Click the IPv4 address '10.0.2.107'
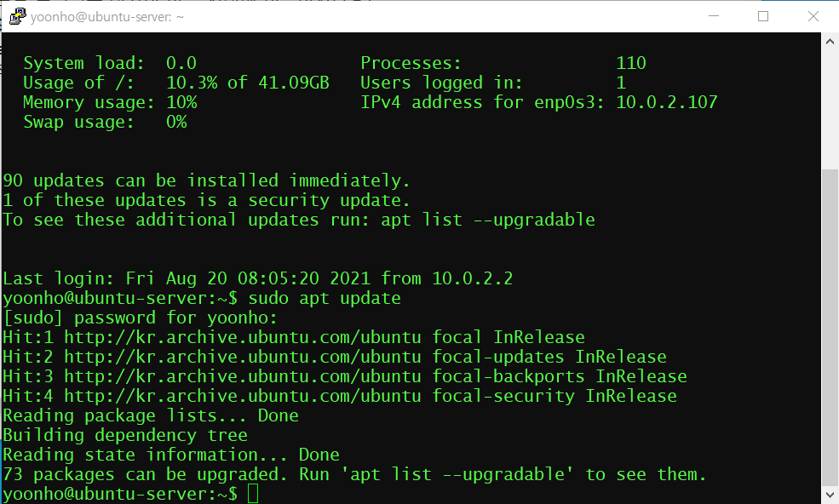This screenshot has width=839, height=504. (667, 102)
